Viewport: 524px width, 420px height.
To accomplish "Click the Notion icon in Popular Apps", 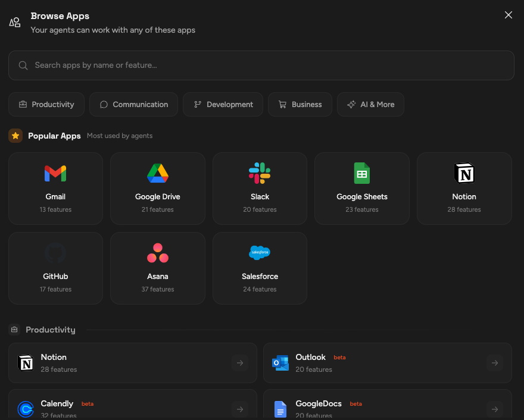I will pyautogui.click(x=464, y=173).
